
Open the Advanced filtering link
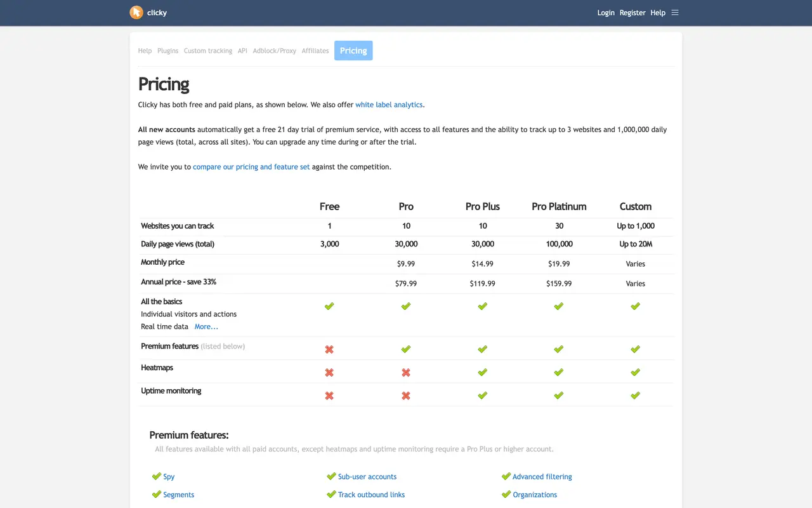(542, 476)
